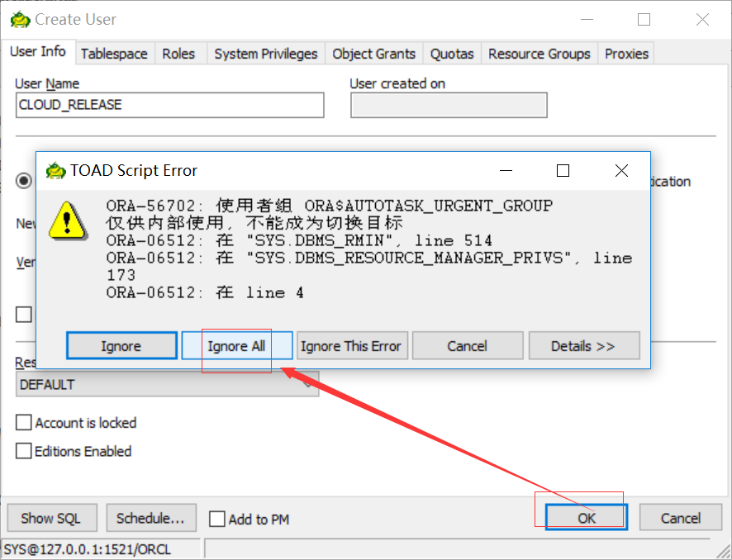Image resolution: width=732 pixels, height=560 pixels.
Task: Switch to the Quotas tab
Action: (452, 54)
